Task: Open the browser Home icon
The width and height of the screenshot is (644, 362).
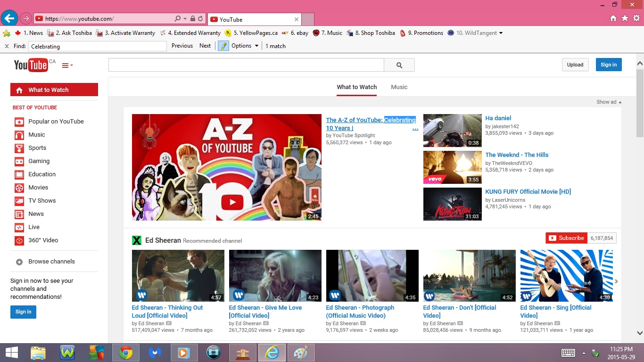Action: (613, 18)
